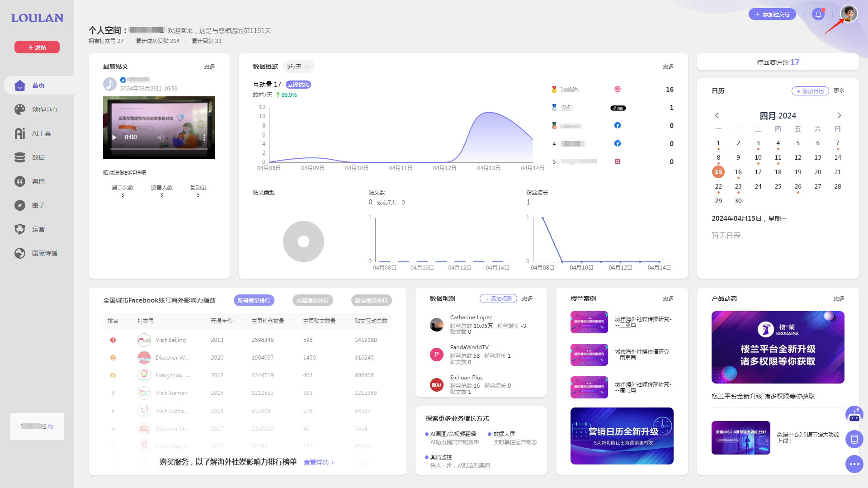Switch to 粉丝质量排行 ranking
This screenshot has height=488, width=868.
371,300
